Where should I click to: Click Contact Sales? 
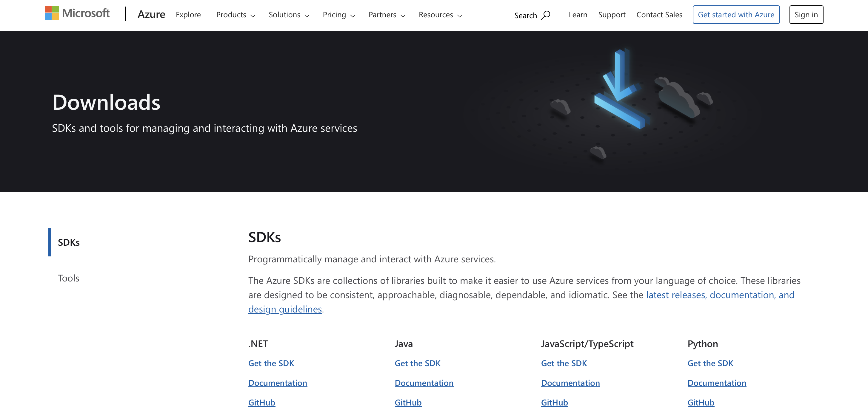(659, 15)
